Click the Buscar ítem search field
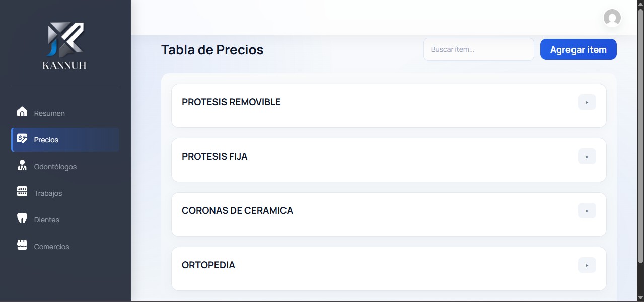The image size is (644, 302). pyautogui.click(x=478, y=49)
